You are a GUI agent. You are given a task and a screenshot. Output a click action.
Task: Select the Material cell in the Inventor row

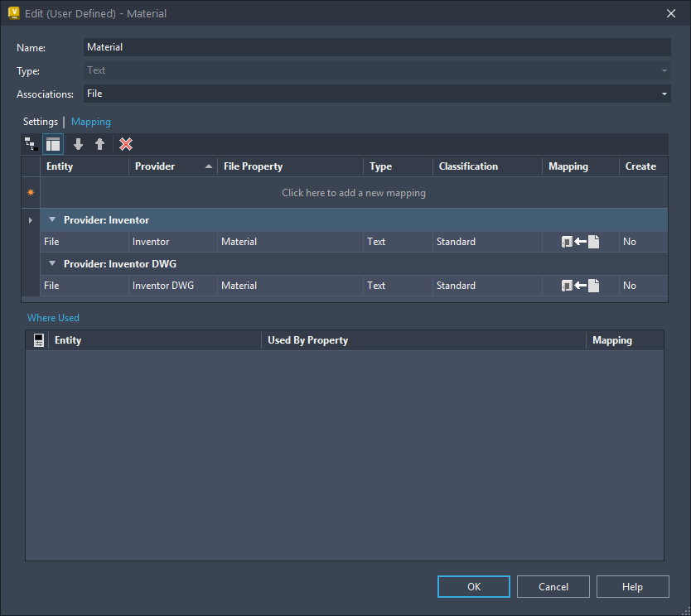click(x=290, y=242)
